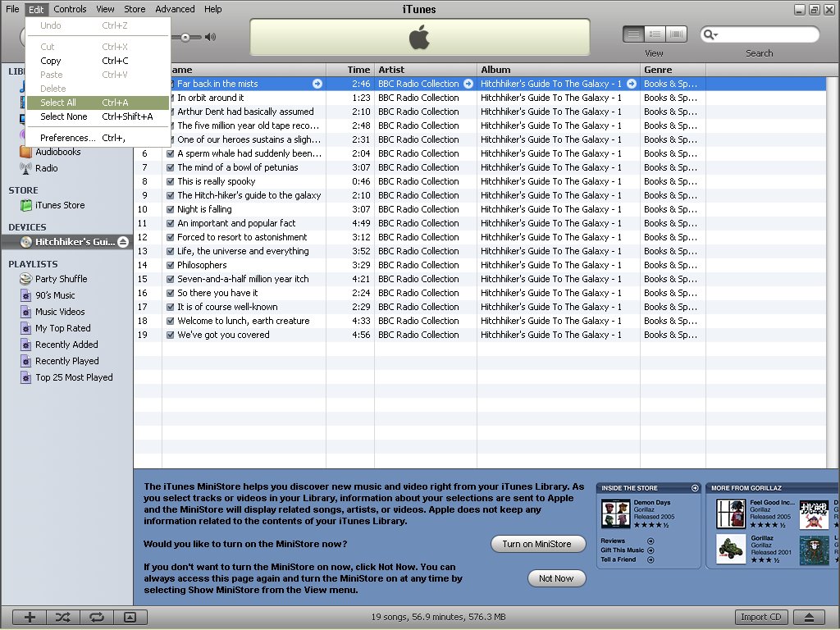The height and width of the screenshot is (630, 840).
Task: Select the track Life, the universe and everything
Action: coord(243,251)
